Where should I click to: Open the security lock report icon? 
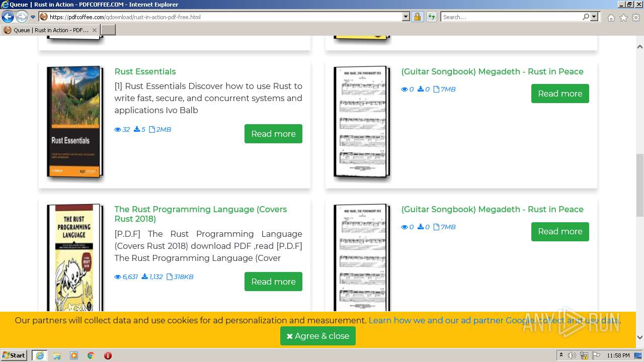pyautogui.click(x=417, y=17)
